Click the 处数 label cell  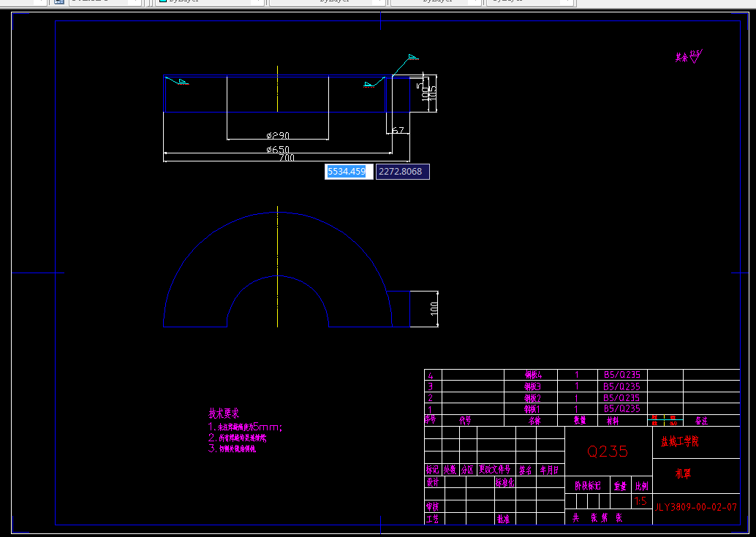point(450,470)
